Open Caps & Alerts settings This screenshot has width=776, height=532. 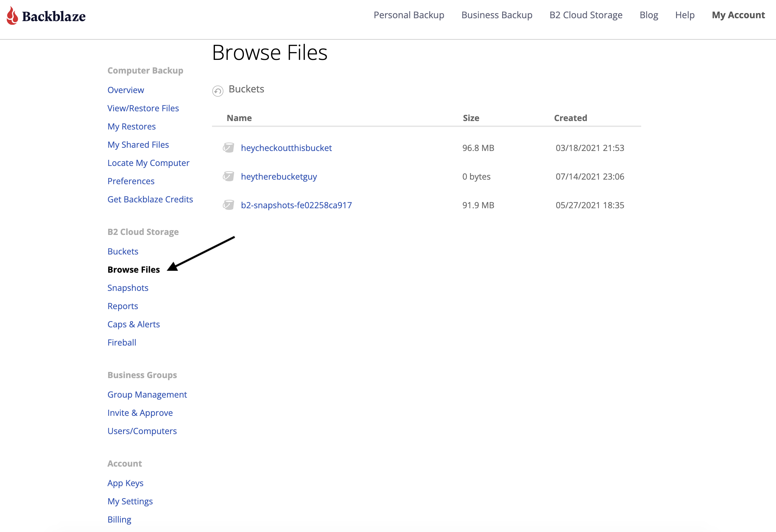(x=134, y=324)
